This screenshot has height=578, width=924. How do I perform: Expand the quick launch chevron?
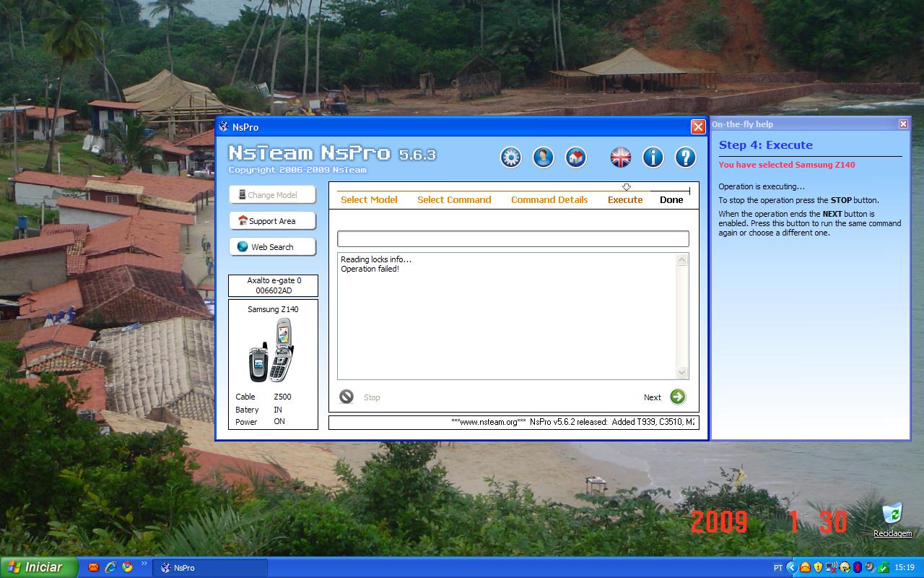pos(144,565)
